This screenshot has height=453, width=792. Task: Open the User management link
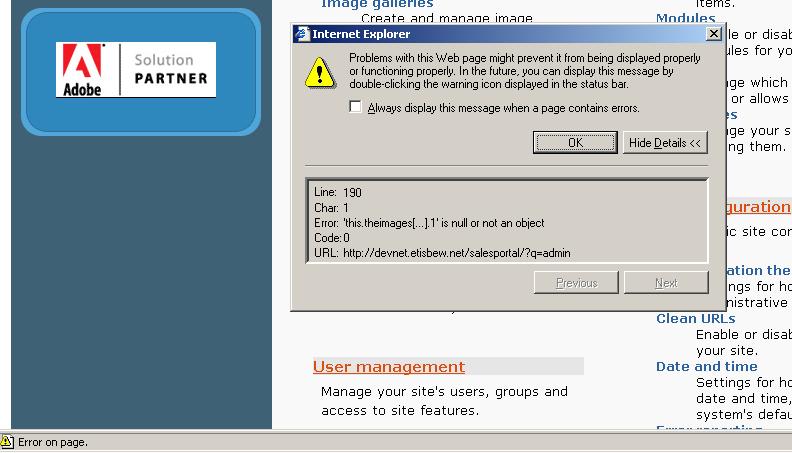pos(388,367)
